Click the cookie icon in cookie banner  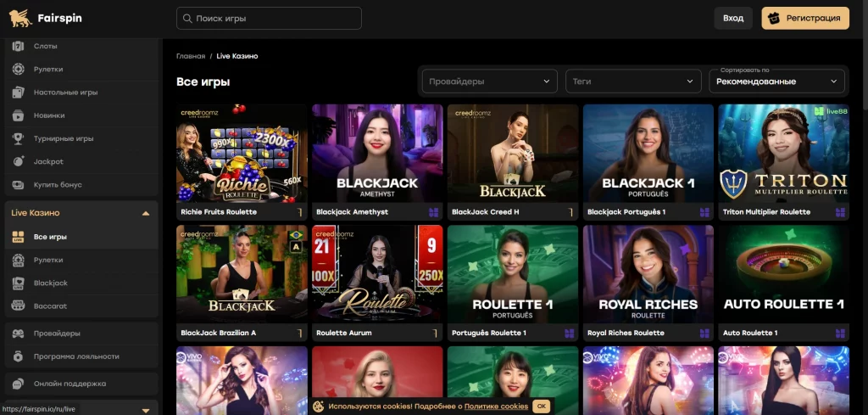[x=319, y=407]
